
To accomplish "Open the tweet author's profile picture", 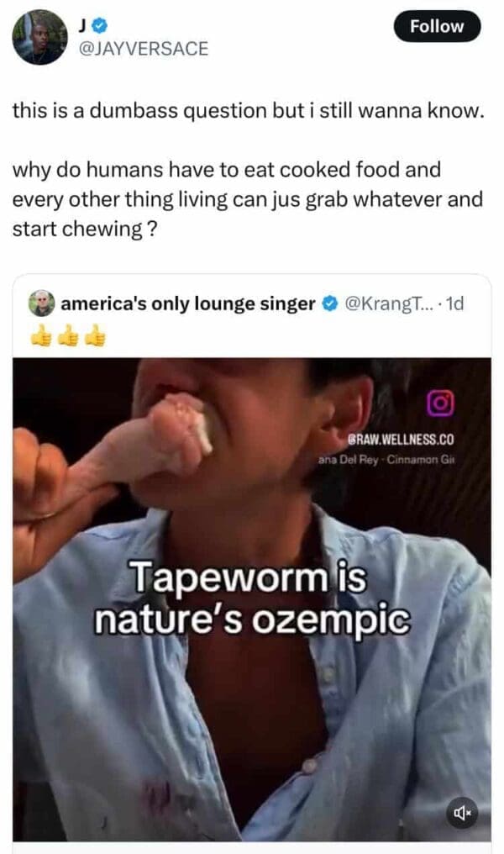I will coord(39,38).
